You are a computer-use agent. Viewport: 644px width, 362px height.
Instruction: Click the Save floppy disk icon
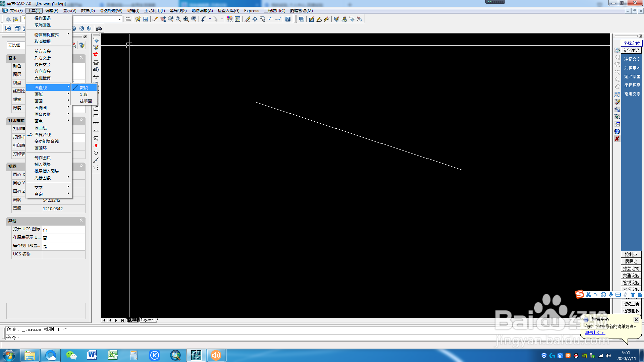(x=146, y=19)
